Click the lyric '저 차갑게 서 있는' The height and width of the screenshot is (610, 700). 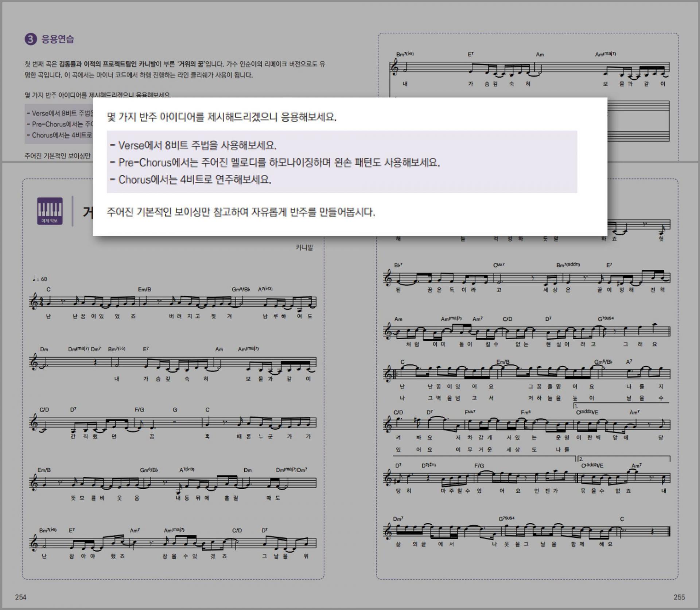[x=496, y=437]
